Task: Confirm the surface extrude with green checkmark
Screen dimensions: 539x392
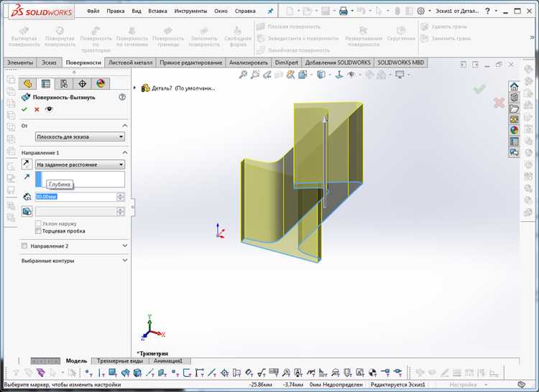Action: tap(24, 110)
